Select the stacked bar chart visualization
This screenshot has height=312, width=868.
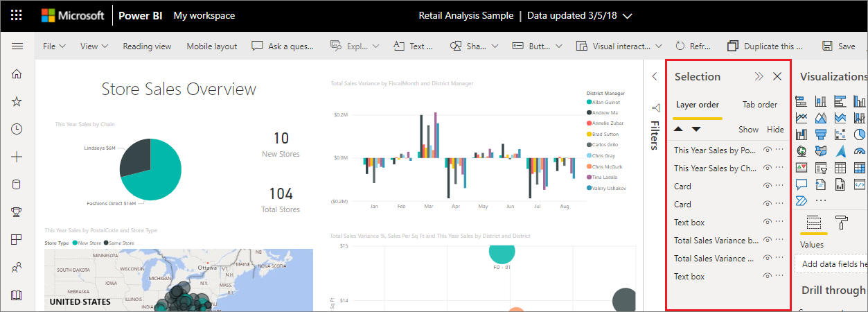tap(801, 101)
